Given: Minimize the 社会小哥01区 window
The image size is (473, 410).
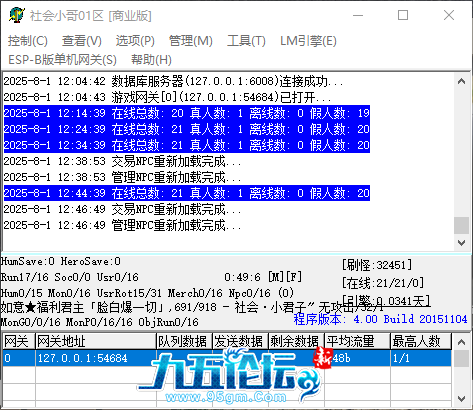Looking at the screenshot, I should click(358, 15).
